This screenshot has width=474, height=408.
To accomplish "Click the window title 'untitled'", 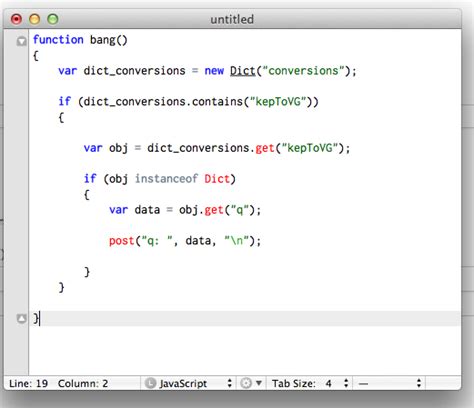I will [x=232, y=19].
